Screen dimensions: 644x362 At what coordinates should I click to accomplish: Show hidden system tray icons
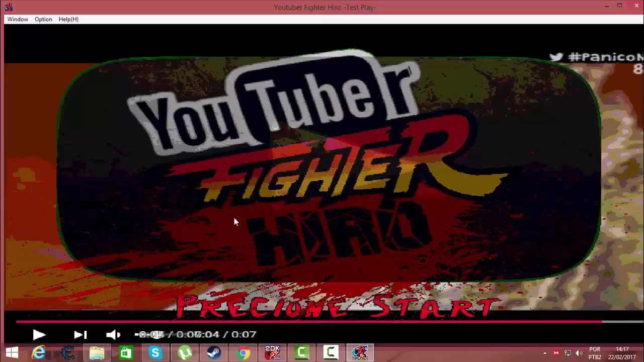[x=544, y=353]
